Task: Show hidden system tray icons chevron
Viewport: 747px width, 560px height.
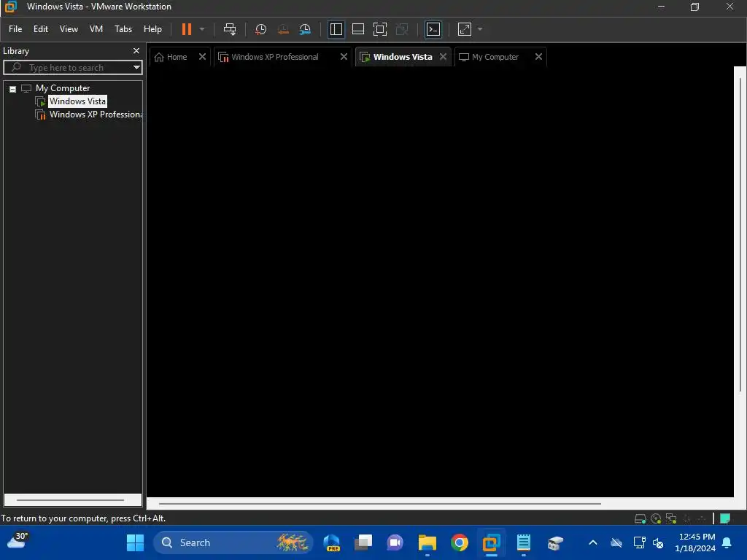Action: [593, 542]
